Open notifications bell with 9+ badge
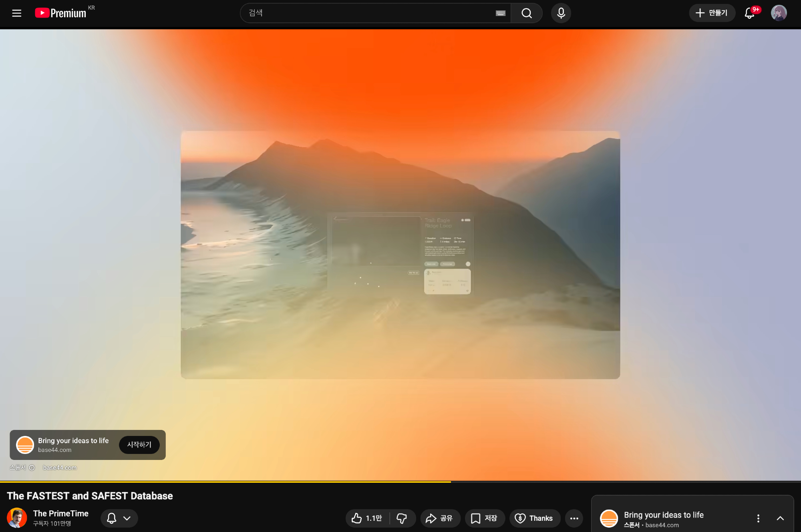The width and height of the screenshot is (801, 532). (750, 13)
